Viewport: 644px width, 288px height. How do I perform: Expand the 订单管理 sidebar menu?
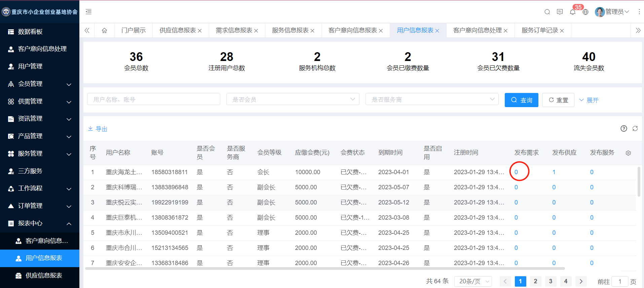[40, 206]
